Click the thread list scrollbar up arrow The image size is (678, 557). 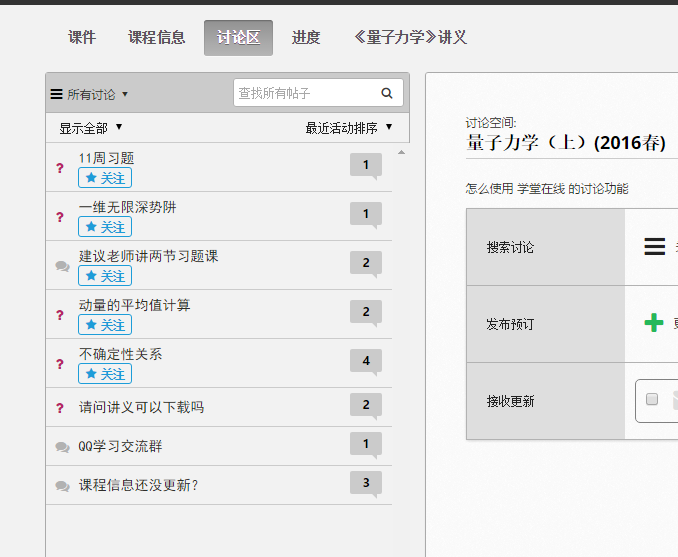[403, 153]
